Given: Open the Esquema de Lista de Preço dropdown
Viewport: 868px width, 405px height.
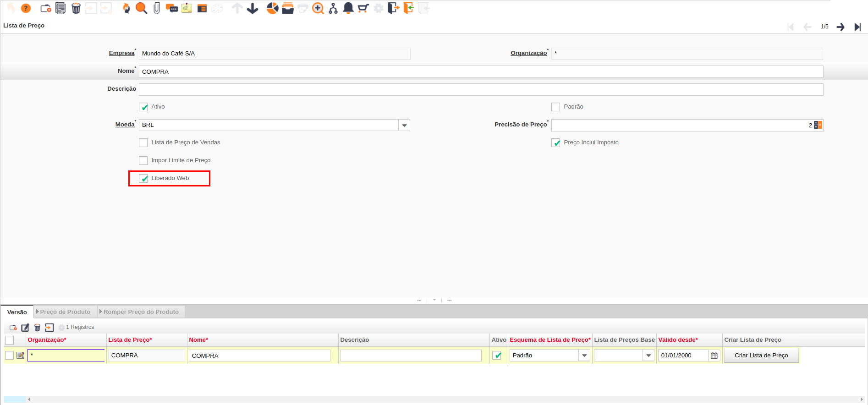Looking at the screenshot, I should coord(584,356).
